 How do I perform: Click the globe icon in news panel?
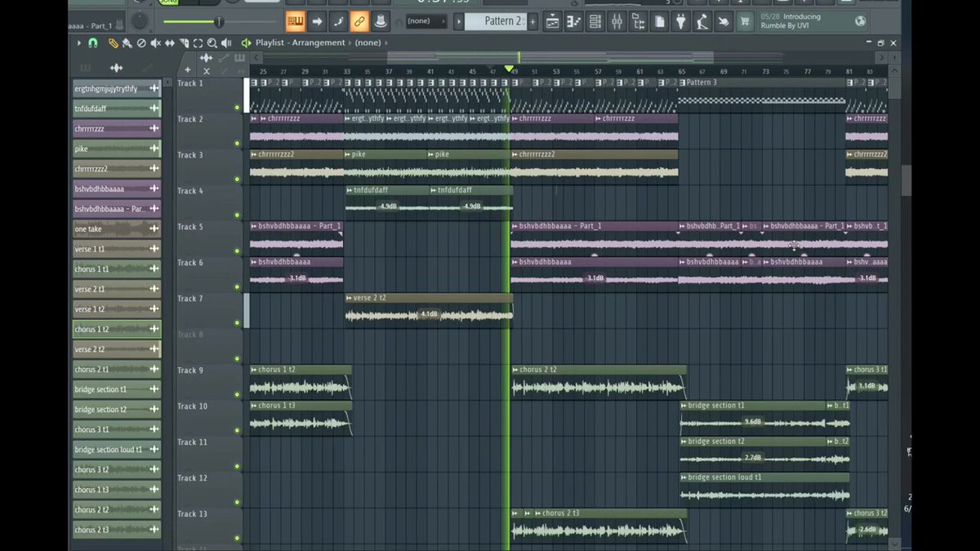pyautogui.click(x=860, y=21)
